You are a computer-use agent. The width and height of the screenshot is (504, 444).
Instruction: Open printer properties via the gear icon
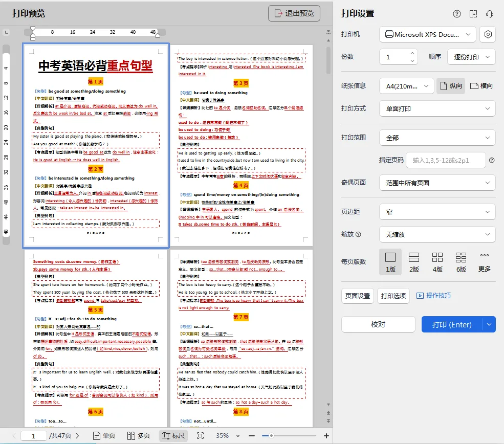487,34
